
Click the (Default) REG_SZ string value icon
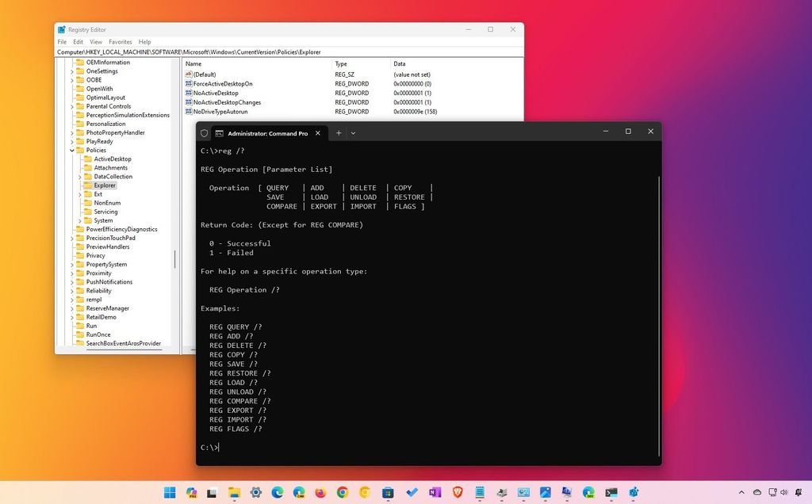point(187,74)
